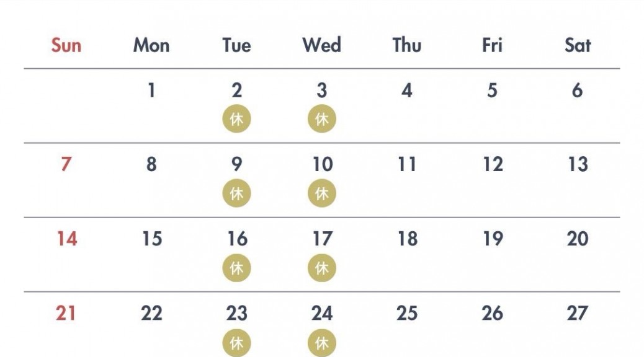This screenshot has width=644, height=357.
Task: Choose Sunday the 7th
Action: point(66,165)
